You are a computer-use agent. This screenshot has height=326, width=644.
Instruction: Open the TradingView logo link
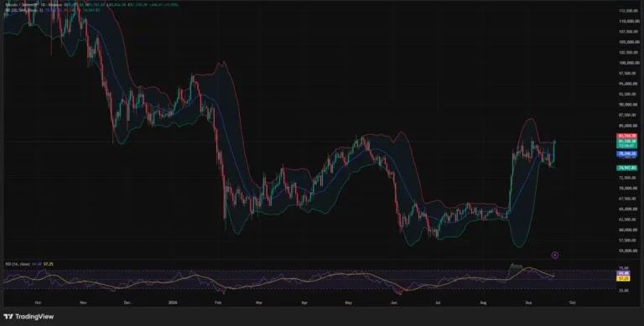point(29,317)
